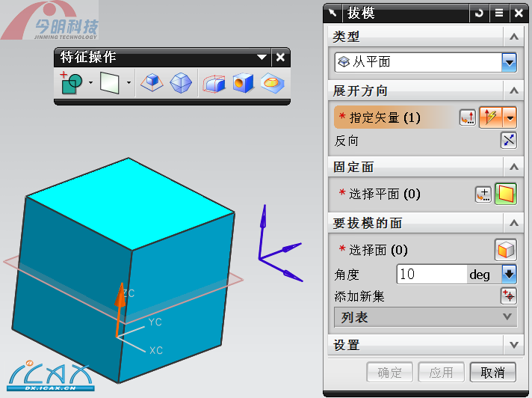The height and width of the screenshot is (398, 532).
Task: Close the 特征操作 toolbar
Action: pyautogui.click(x=280, y=57)
